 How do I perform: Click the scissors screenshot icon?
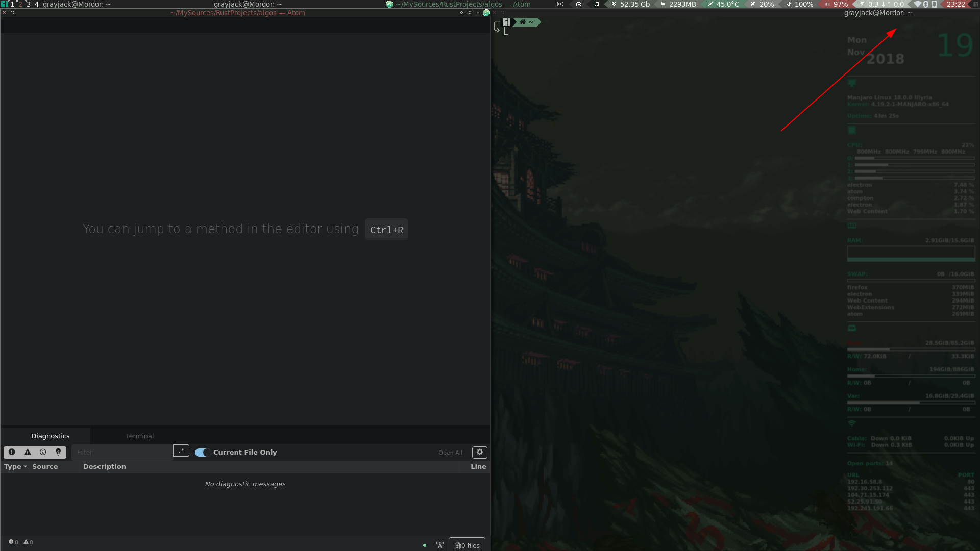(x=560, y=4)
